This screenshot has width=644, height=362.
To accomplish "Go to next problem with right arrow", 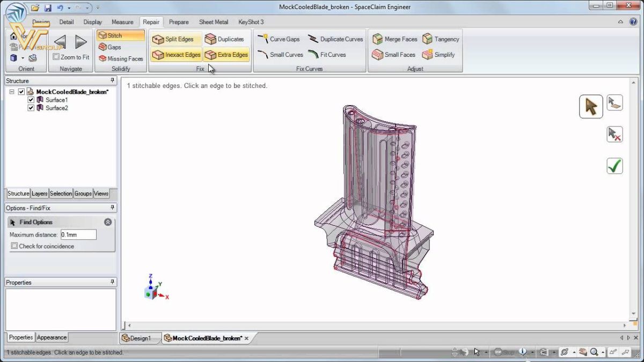I will (81, 41).
